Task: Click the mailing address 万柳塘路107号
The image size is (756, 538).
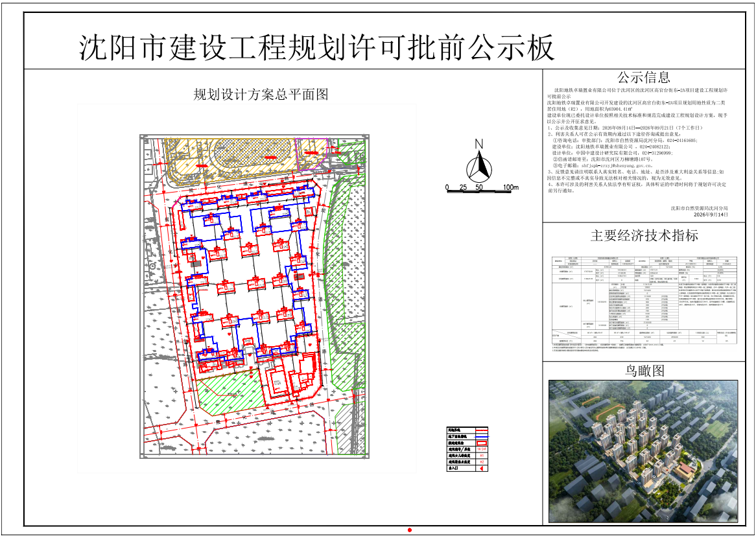Action: 635,159
